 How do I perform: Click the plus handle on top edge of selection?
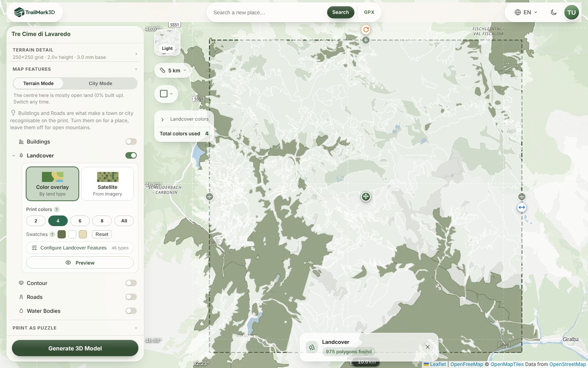pyautogui.click(x=366, y=40)
